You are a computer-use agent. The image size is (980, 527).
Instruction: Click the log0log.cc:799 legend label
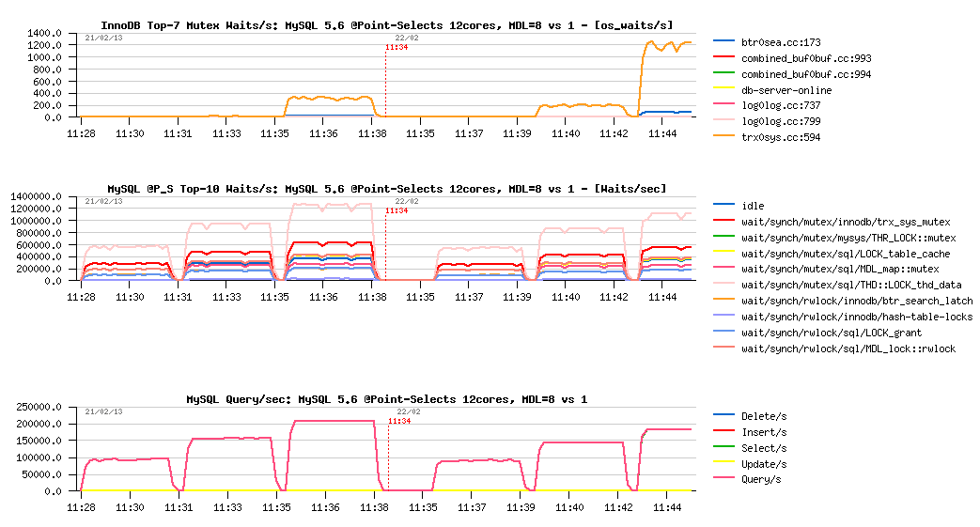[781, 121]
